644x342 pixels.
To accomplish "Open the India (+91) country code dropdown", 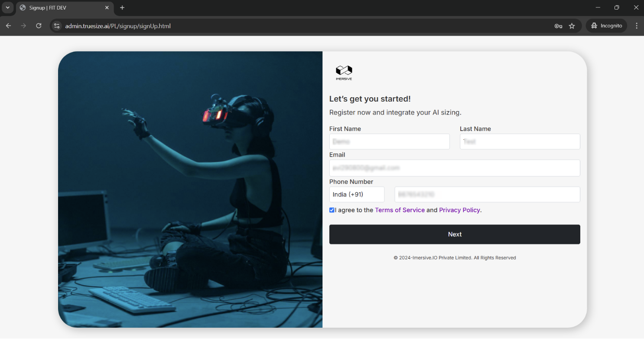I will [x=357, y=194].
